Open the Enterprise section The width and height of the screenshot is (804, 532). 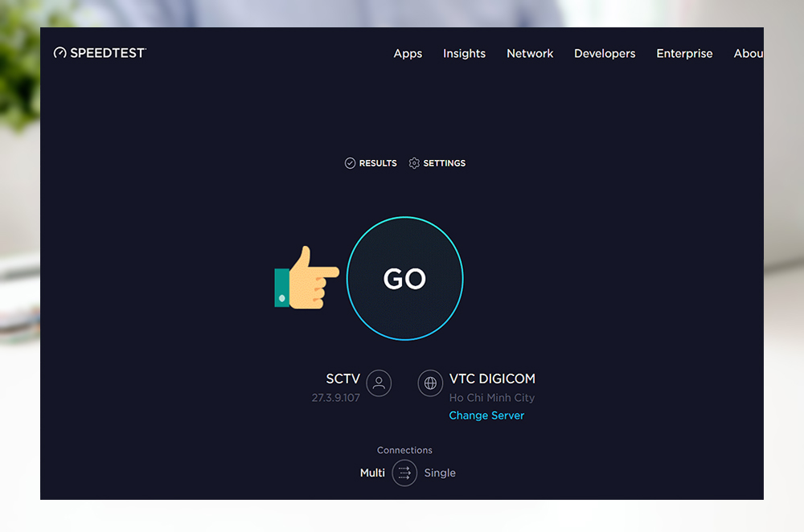(684, 54)
